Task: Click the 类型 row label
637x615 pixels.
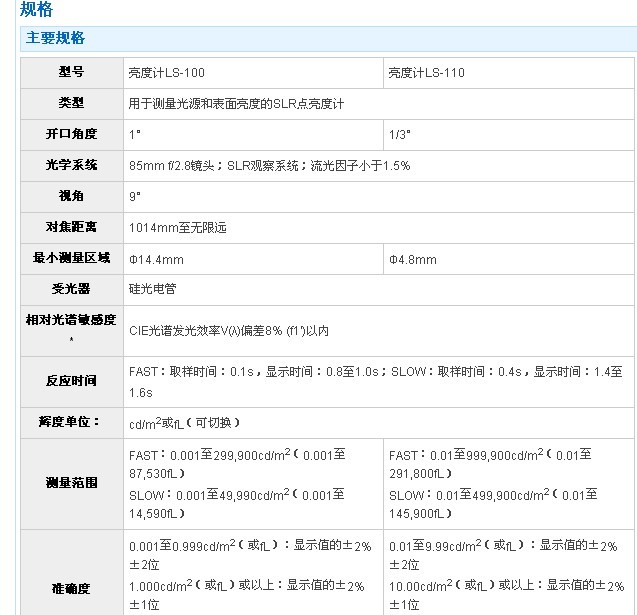Action: coord(71,103)
